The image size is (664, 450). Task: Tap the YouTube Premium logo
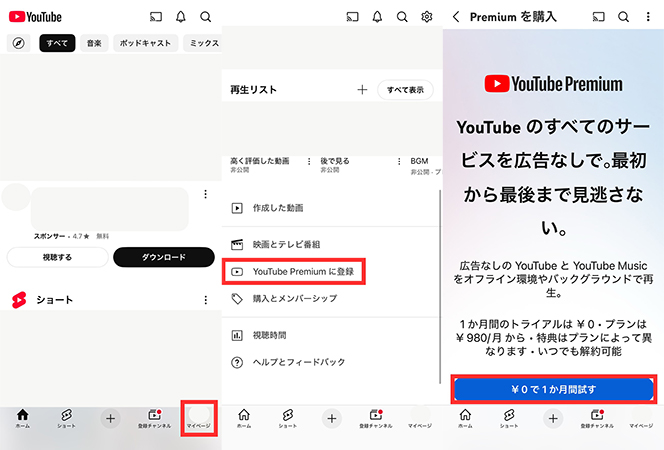[x=553, y=84]
